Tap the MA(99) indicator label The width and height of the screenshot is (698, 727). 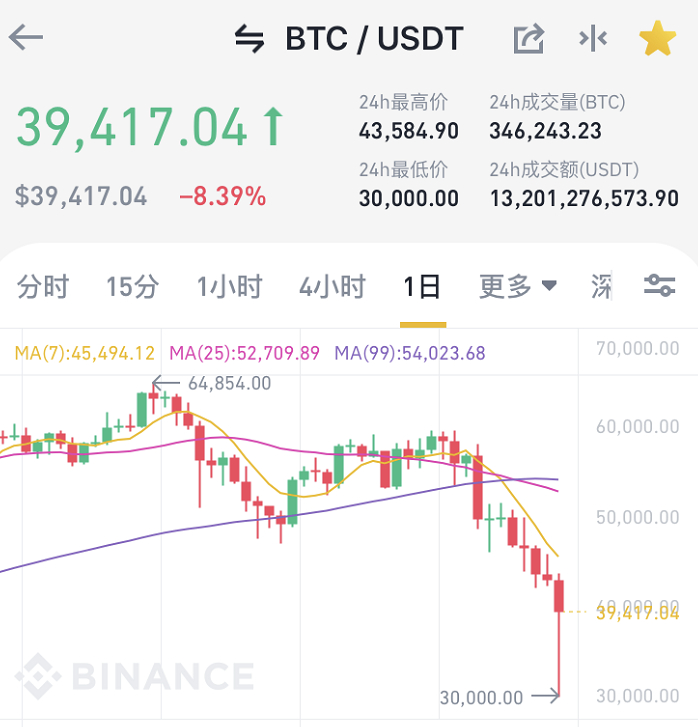409,353
